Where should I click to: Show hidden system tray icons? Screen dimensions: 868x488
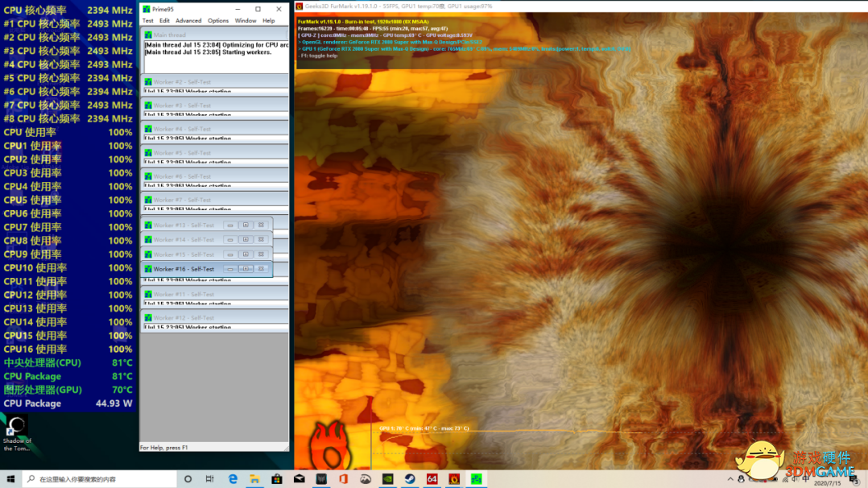(x=730, y=479)
